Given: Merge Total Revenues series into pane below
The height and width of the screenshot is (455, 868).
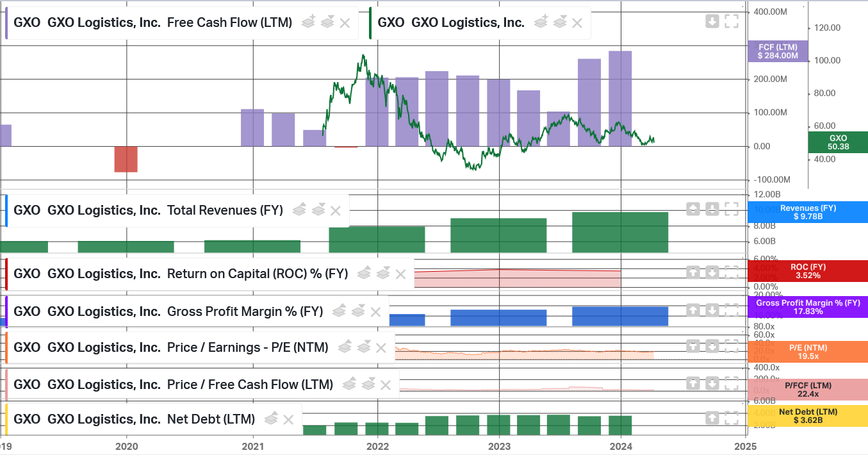Looking at the screenshot, I should (x=318, y=210).
